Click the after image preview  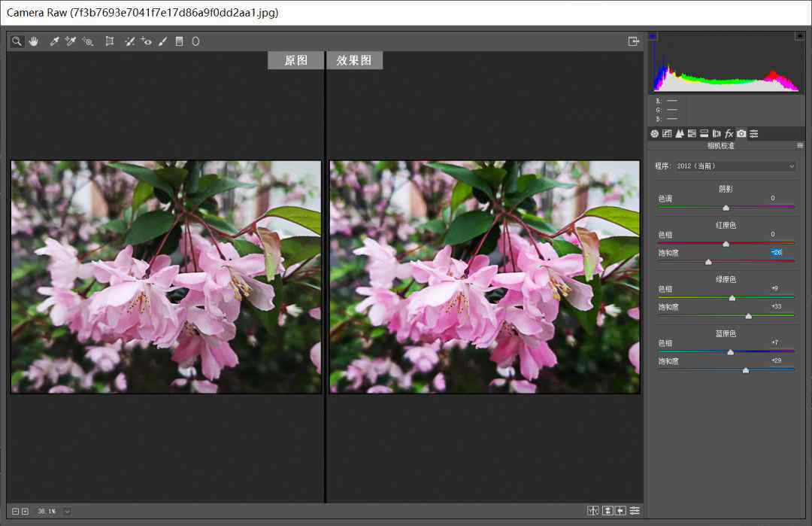[x=485, y=277]
